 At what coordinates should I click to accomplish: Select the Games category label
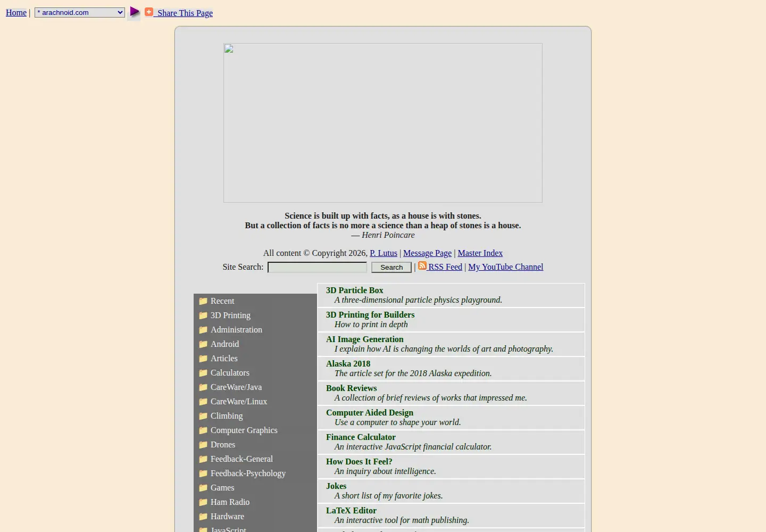click(x=222, y=488)
